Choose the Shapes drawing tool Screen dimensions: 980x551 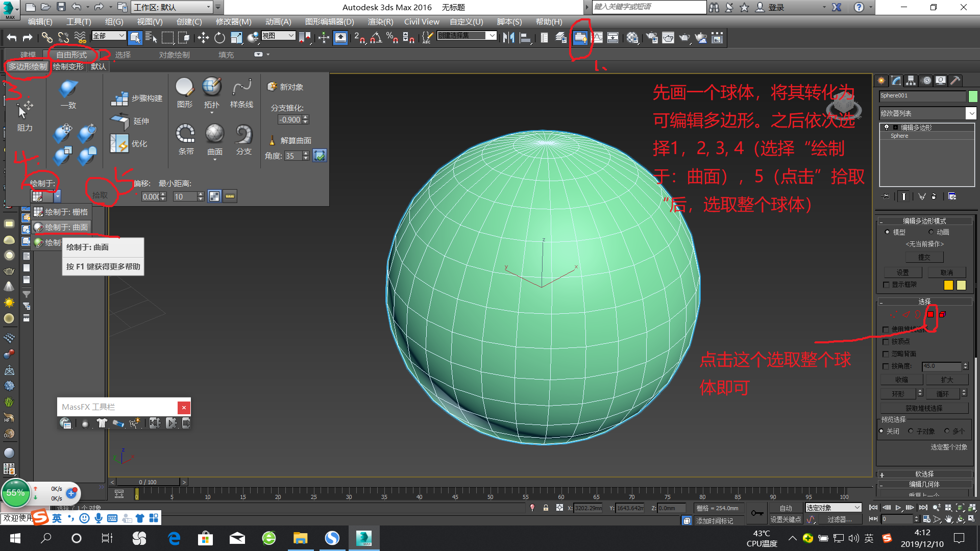(185, 93)
